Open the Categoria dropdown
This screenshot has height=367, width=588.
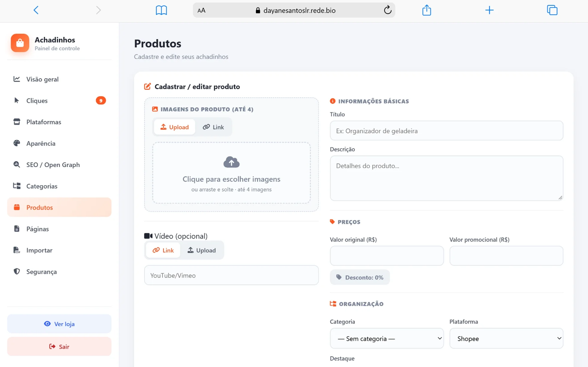click(387, 338)
